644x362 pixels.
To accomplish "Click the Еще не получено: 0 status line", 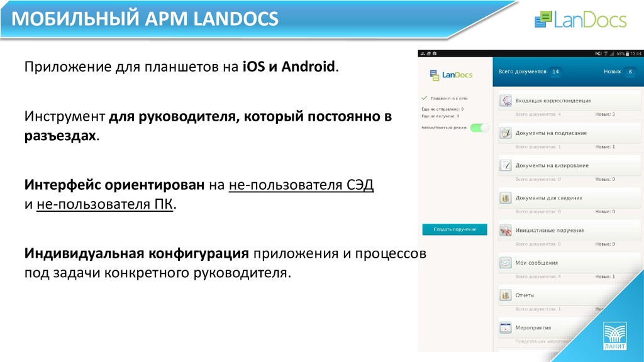I will click(x=440, y=116).
